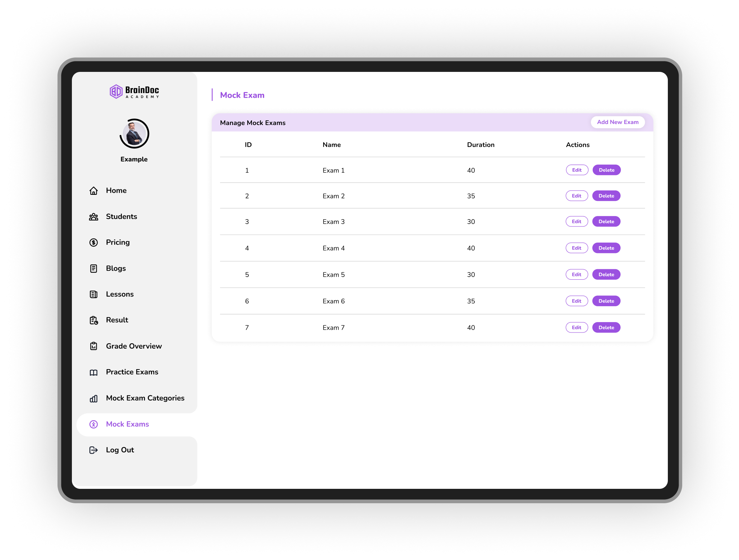Select the Mock Exam Categories chart icon
This screenshot has width=739, height=560.
click(93, 398)
